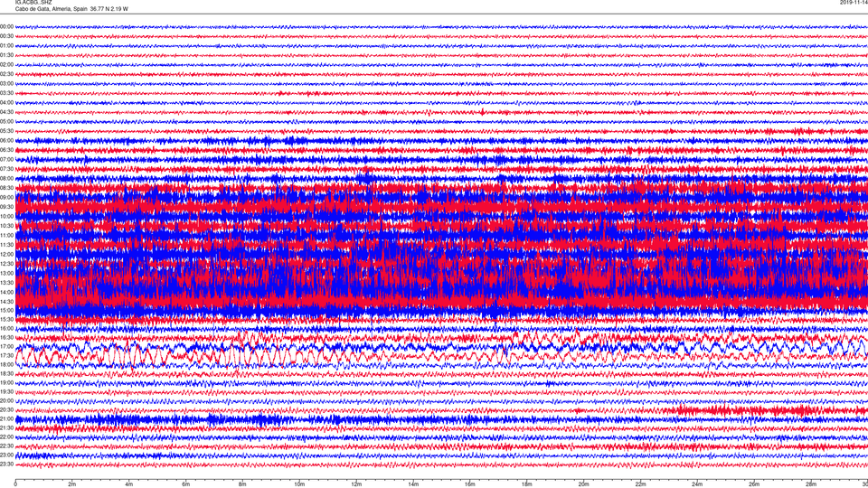Click the 14m tick on the time axis
This screenshot has width=868, height=488.
click(413, 484)
